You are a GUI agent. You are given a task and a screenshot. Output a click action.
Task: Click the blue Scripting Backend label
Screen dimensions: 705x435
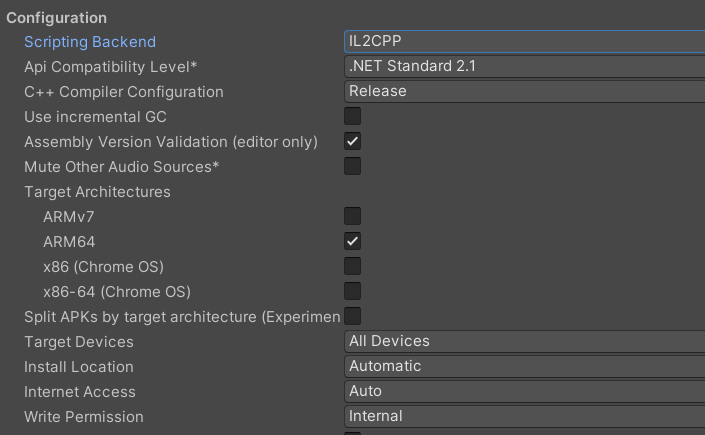point(90,42)
